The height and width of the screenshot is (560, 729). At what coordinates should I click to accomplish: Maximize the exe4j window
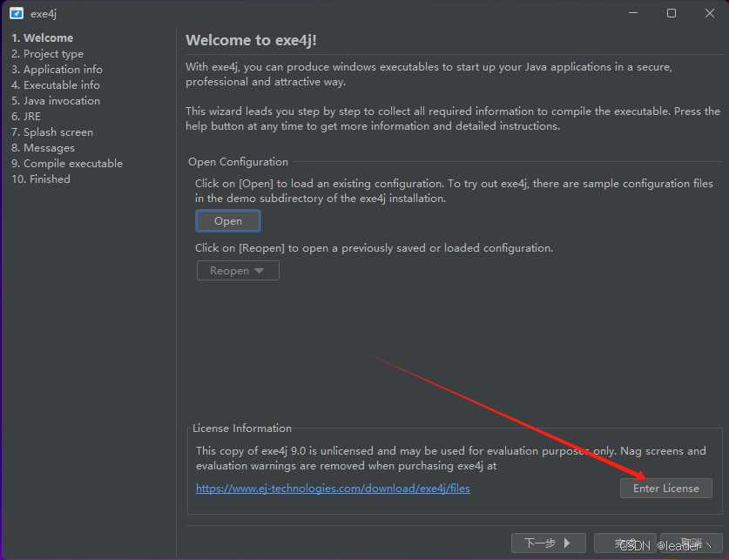672,13
